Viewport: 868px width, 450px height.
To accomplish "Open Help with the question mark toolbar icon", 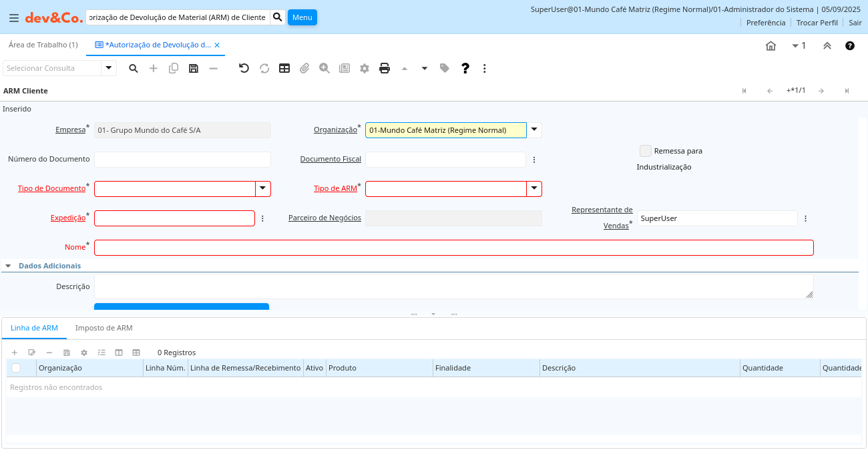I will pyautogui.click(x=465, y=68).
